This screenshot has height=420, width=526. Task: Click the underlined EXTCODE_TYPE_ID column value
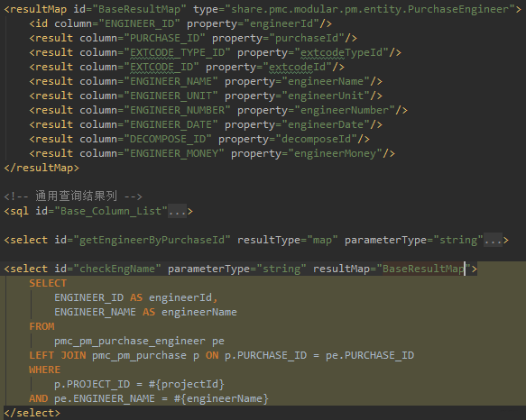177,52
